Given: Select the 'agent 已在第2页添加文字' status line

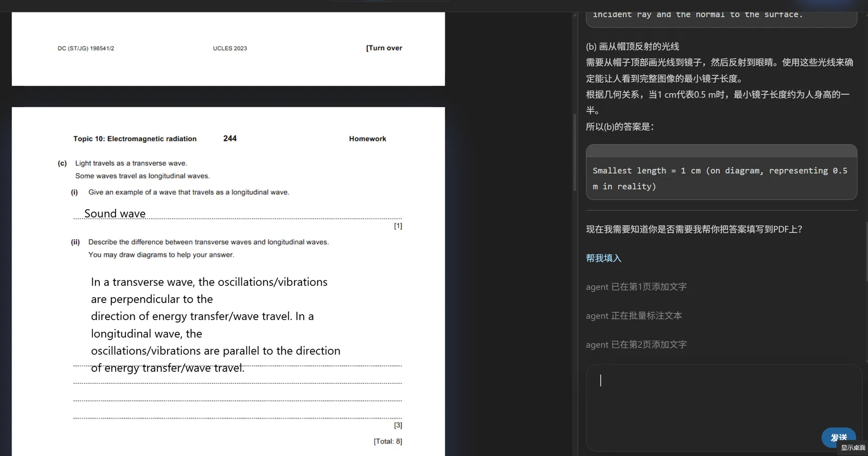Looking at the screenshot, I should (636, 344).
